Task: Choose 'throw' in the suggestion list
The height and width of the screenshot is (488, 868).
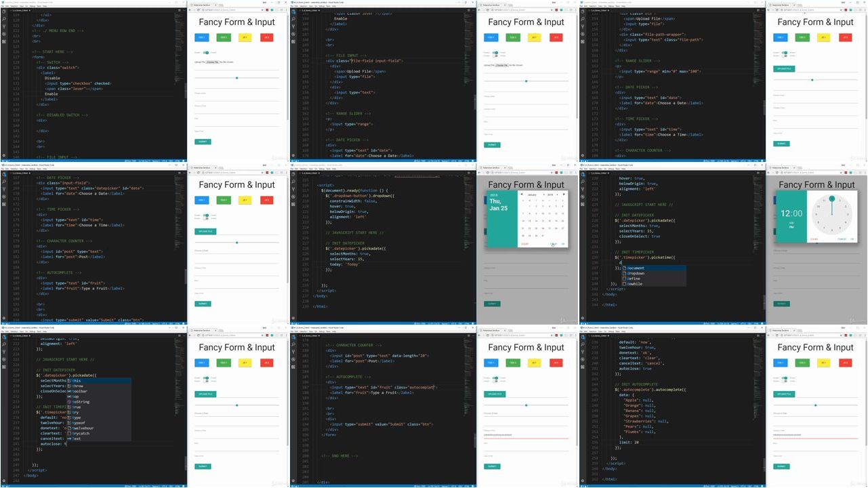Action: pos(98,386)
